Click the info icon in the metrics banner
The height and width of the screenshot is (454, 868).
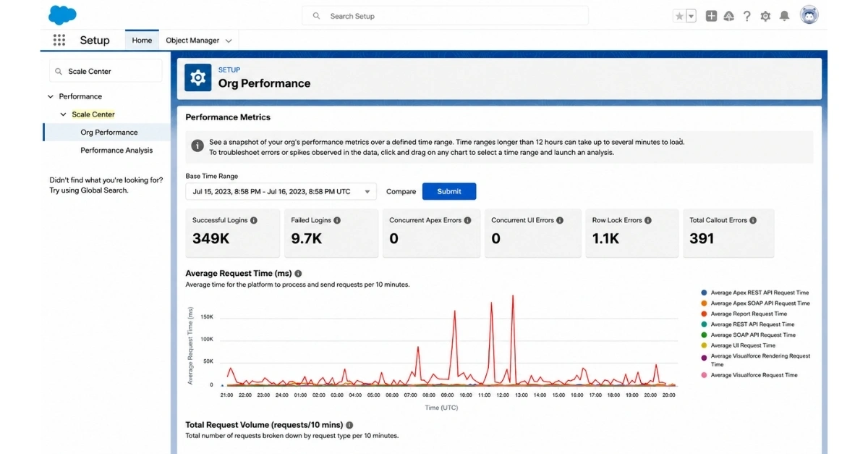pyautogui.click(x=197, y=146)
